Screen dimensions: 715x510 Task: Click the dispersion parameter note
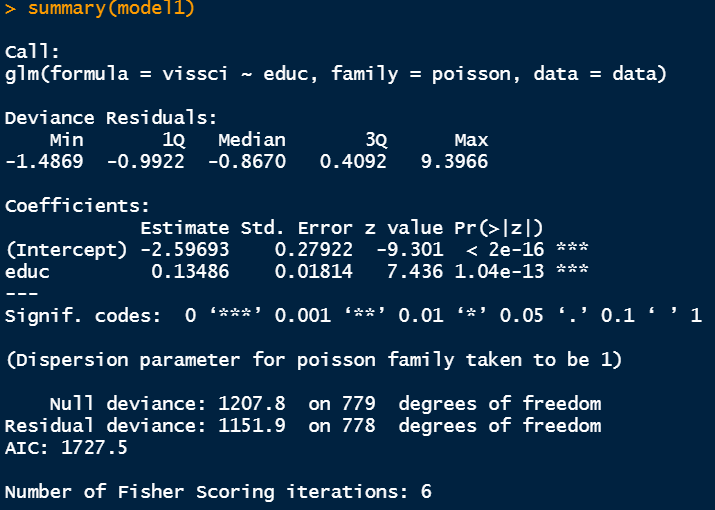[308, 360]
